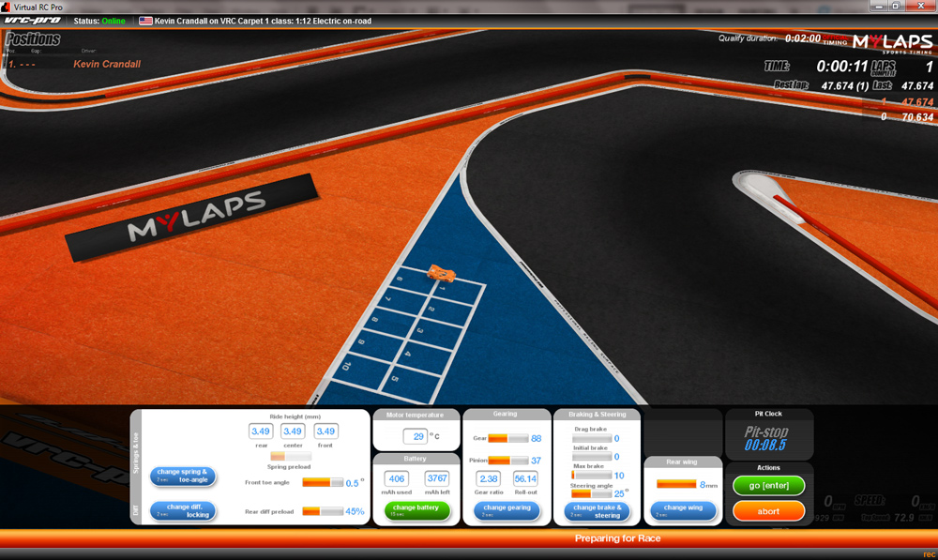Adjust the Rear wing 8mm slider
The width and height of the screenshot is (938, 560).
point(676,484)
